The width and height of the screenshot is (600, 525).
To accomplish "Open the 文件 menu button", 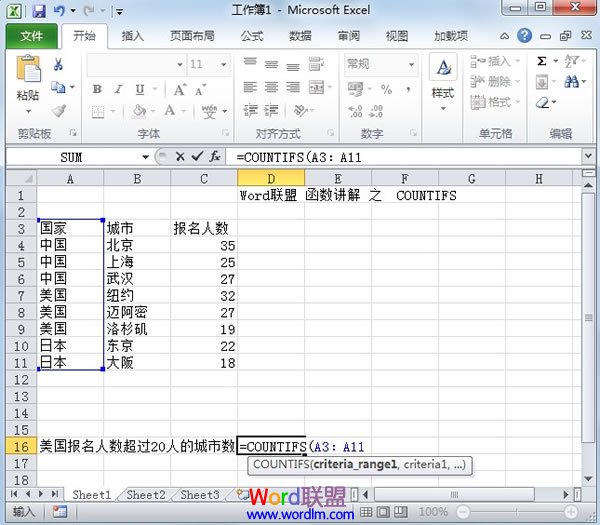I will pyautogui.click(x=32, y=36).
